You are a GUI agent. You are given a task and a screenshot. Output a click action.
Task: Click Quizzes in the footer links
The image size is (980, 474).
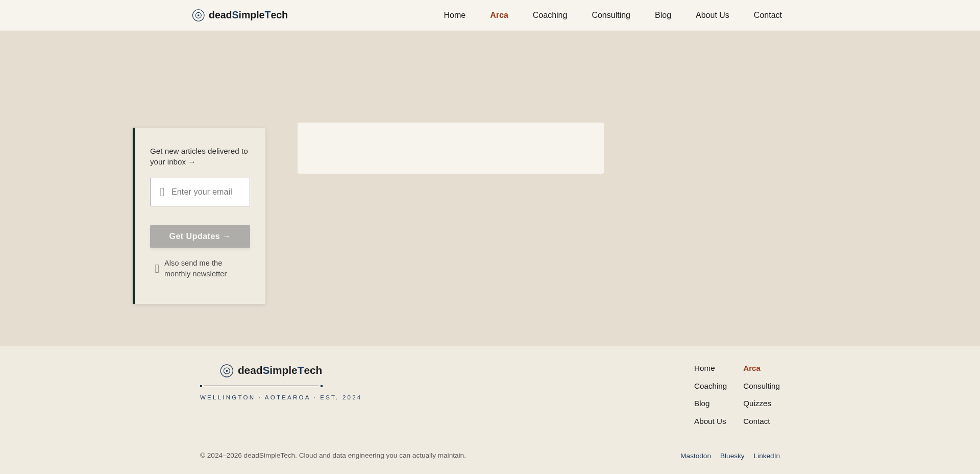757,404
